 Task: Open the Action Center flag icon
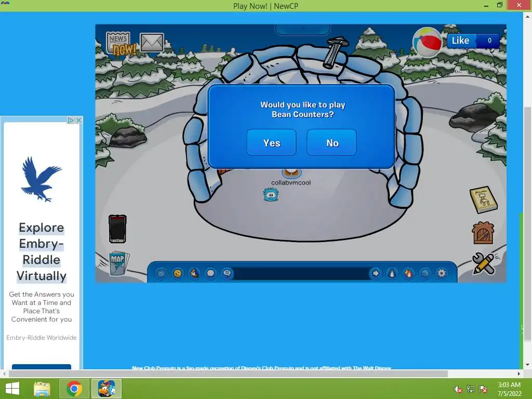coord(483,389)
